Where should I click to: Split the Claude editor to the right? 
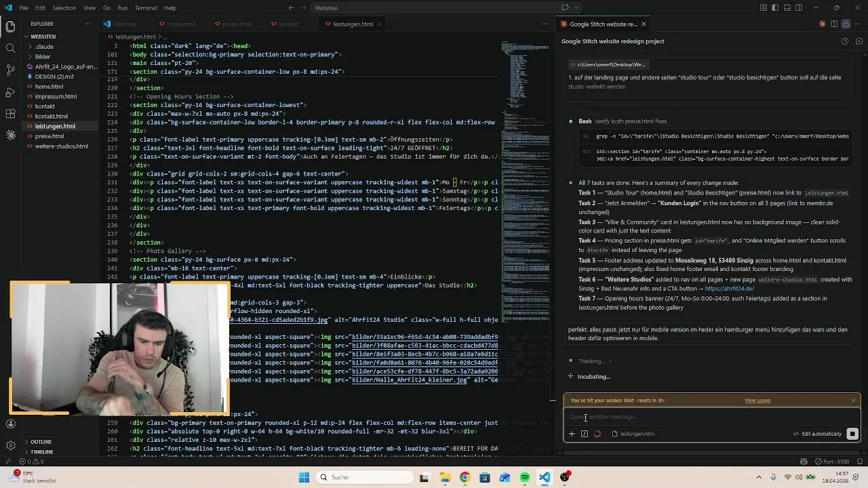tap(834, 24)
